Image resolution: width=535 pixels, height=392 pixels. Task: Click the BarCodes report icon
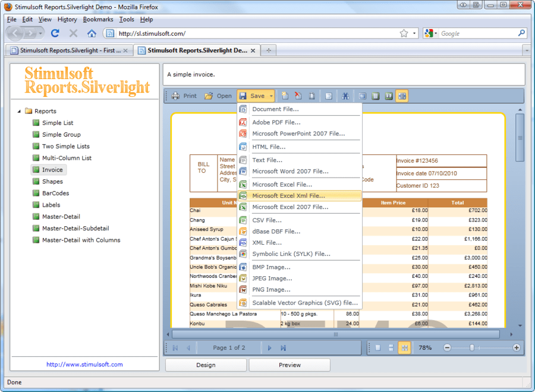coord(36,193)
